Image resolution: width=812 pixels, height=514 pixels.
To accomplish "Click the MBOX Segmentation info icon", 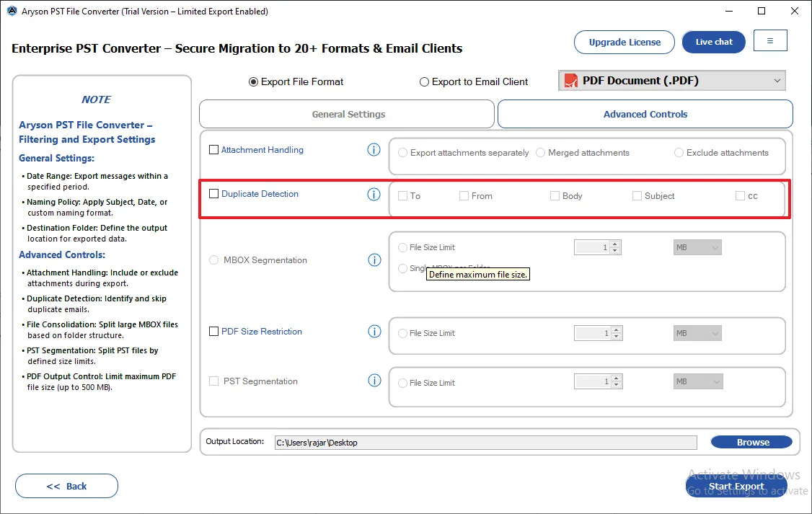I will tap(374, 260).
